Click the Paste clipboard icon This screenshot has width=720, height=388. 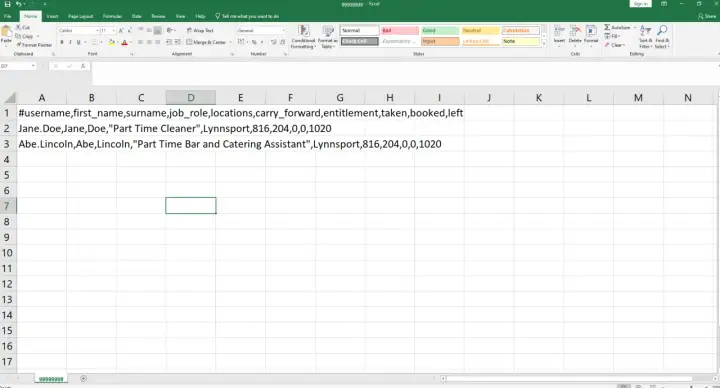[x=6, y=32]
